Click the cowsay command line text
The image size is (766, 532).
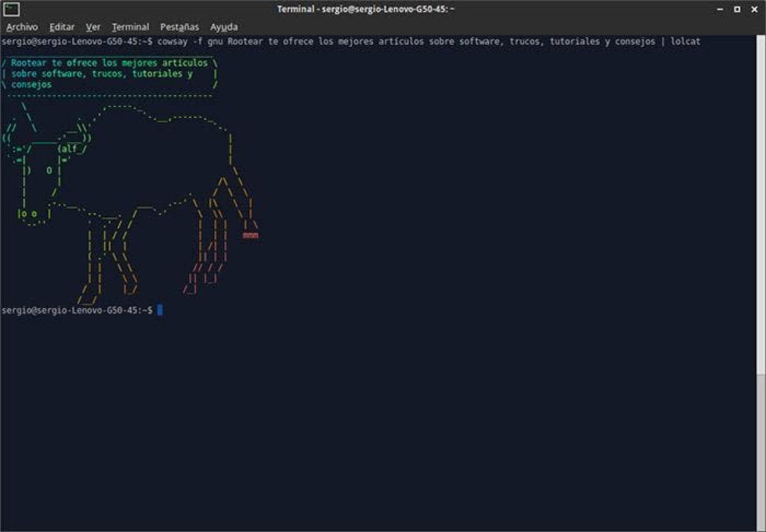pyautogui.click(x=429, y=41)
